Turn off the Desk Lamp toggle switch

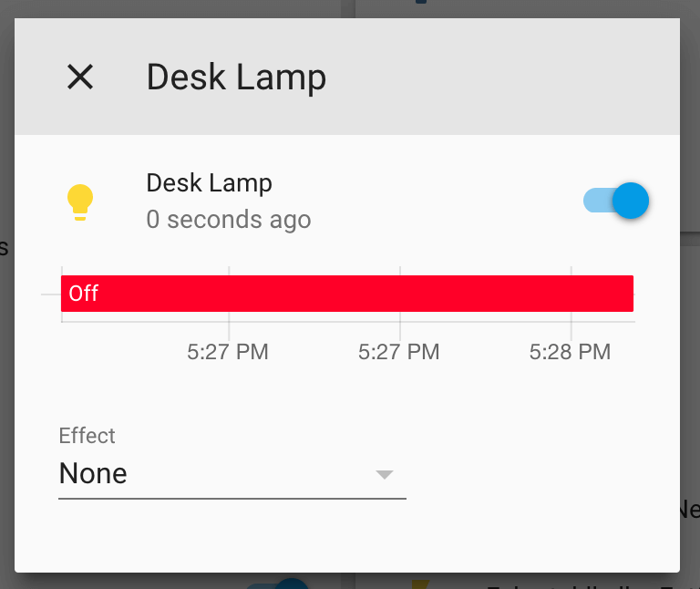pyautogui.click(x=617, y=201)
